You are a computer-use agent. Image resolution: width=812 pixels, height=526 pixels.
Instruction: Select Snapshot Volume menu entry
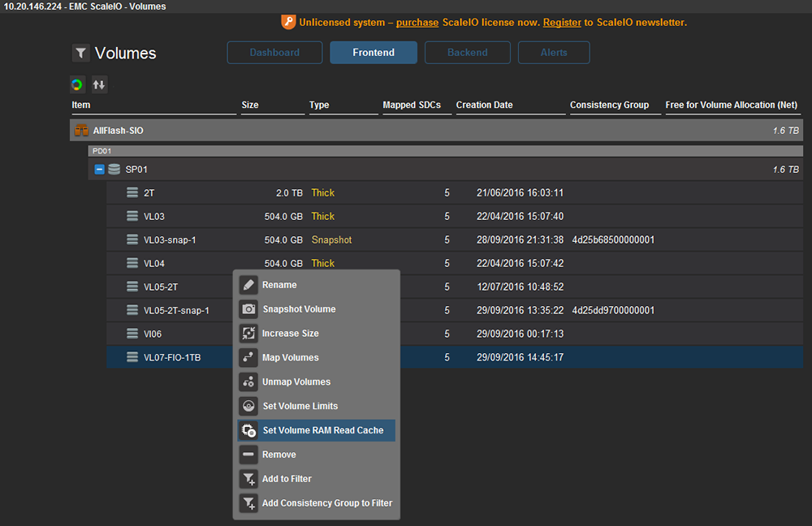317,309
